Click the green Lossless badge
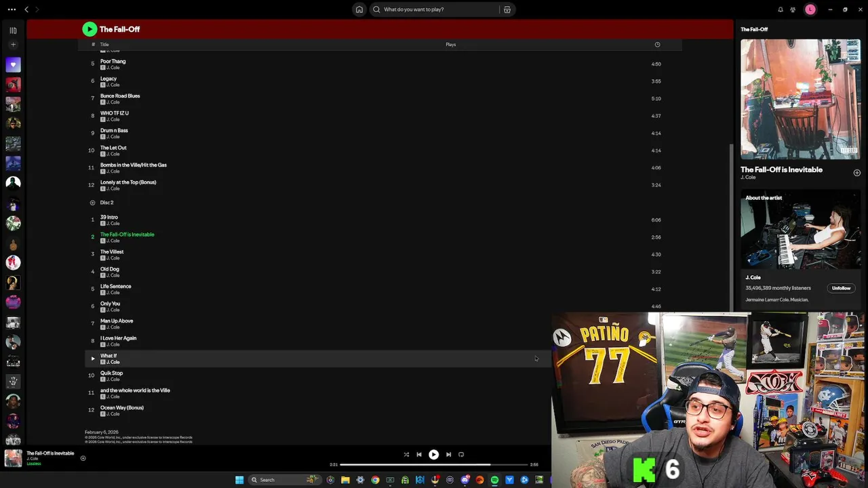 (33, 464)
